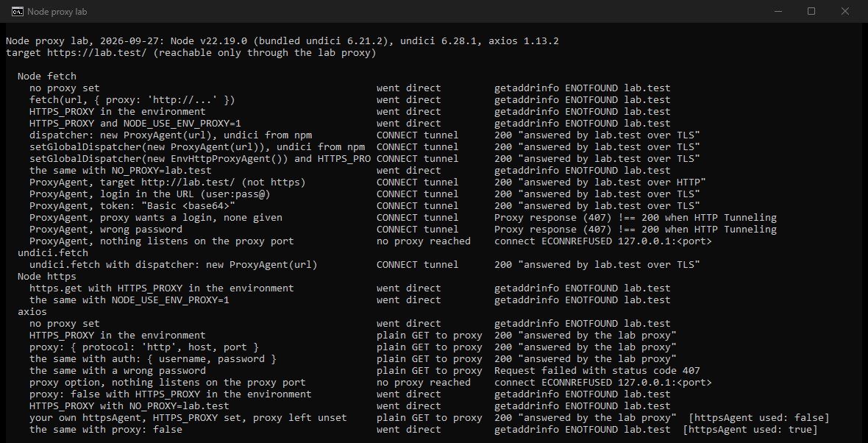Maximize the Node proxy lab window
The height and width of the screenshot is (443, 868).
coord(811,11)
